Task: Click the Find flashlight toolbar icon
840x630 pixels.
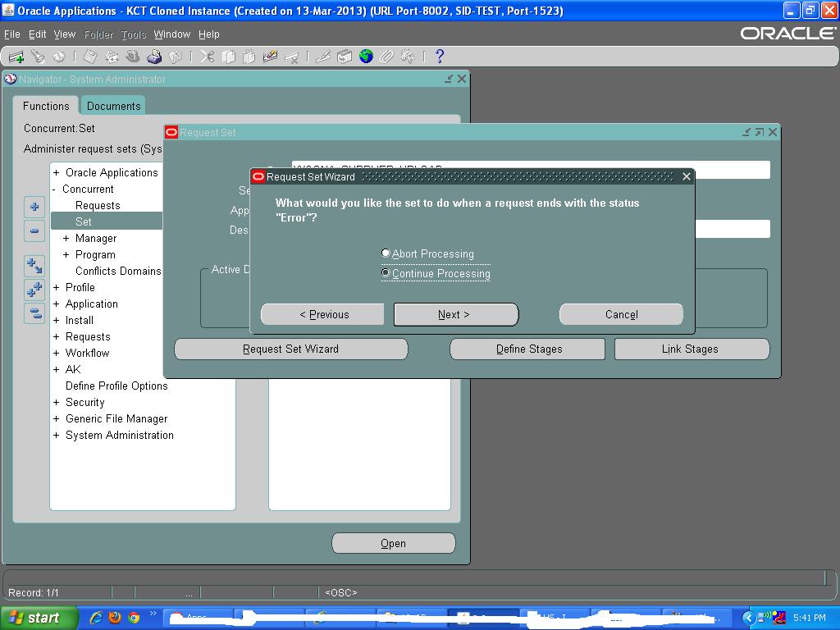Action: (37, 57)
